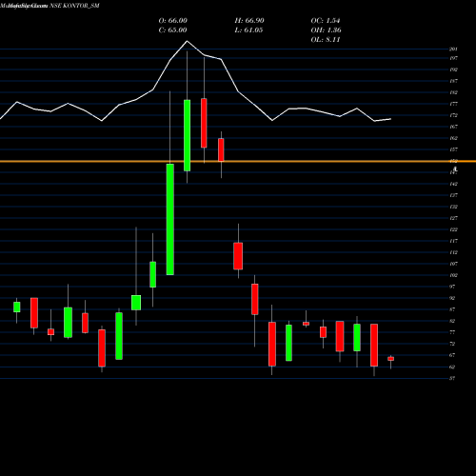Click the orange horizontal price level line
Image resolution: width=476 pixels, height=476 pixels.
238,162
